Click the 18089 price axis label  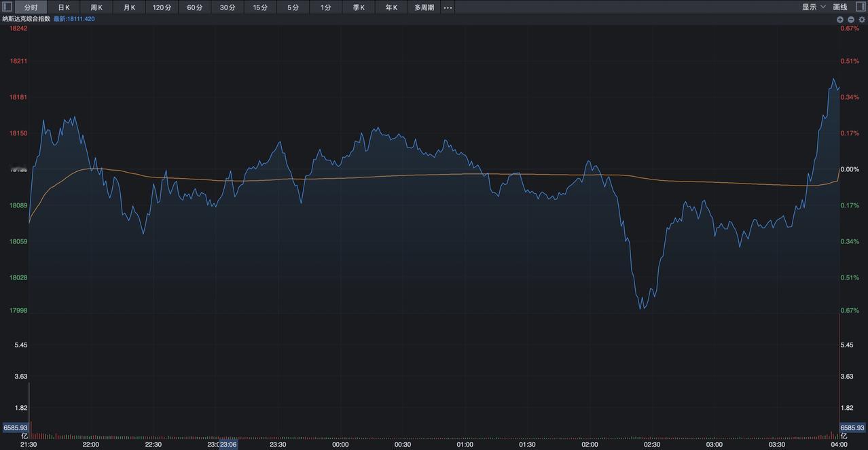[19, 205]
